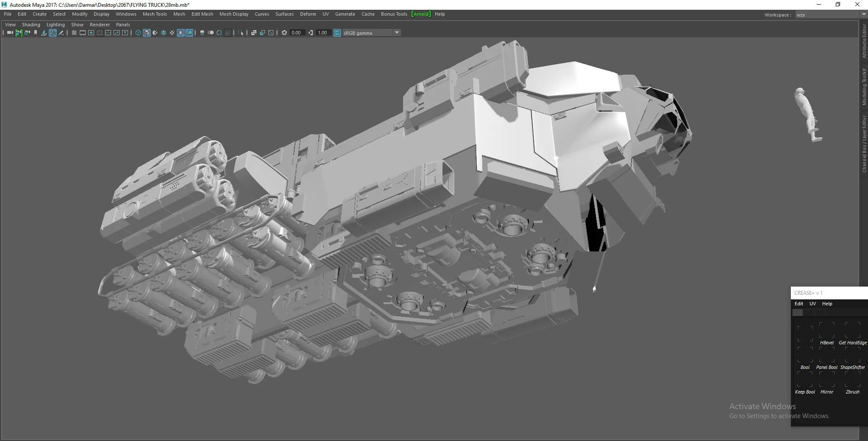The width and height of the screenshot is (868, 441).
Task: Click the exposure icon beside 0.00
Action: pyautogui.click(x=284, y=33)
